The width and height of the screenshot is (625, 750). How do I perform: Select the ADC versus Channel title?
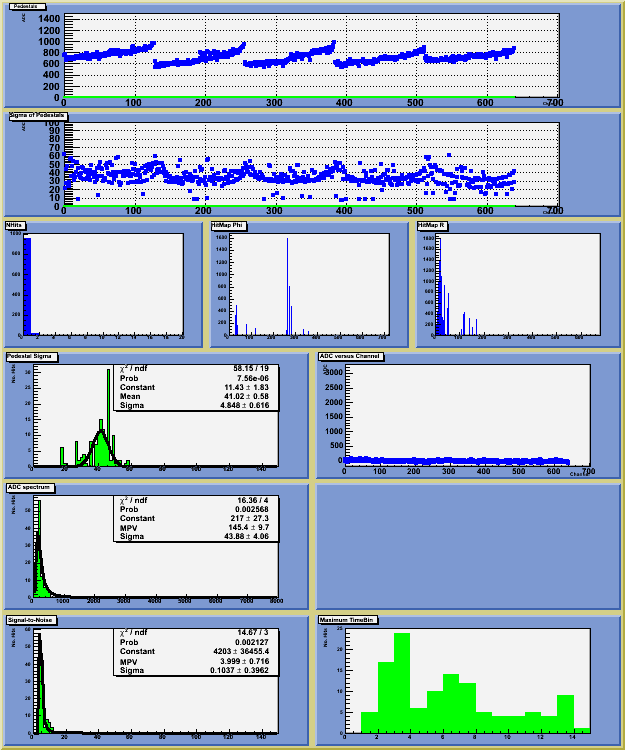351,356
